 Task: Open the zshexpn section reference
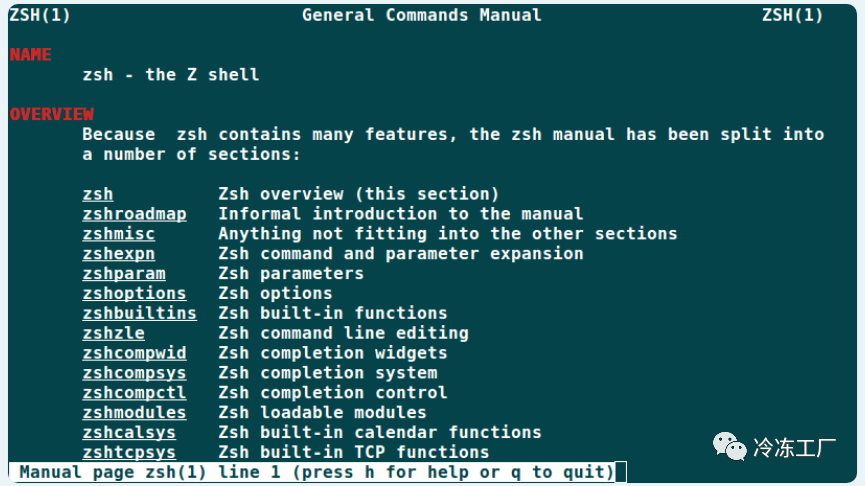[x=119, y=254]
